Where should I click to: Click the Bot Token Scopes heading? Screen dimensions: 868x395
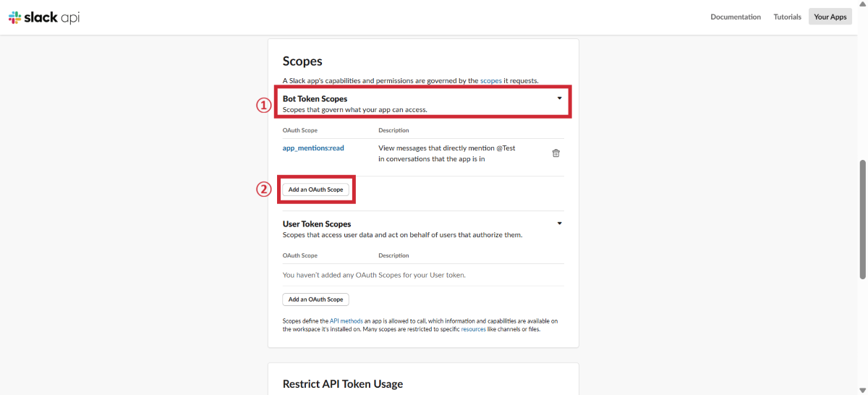tap(315, 98)
